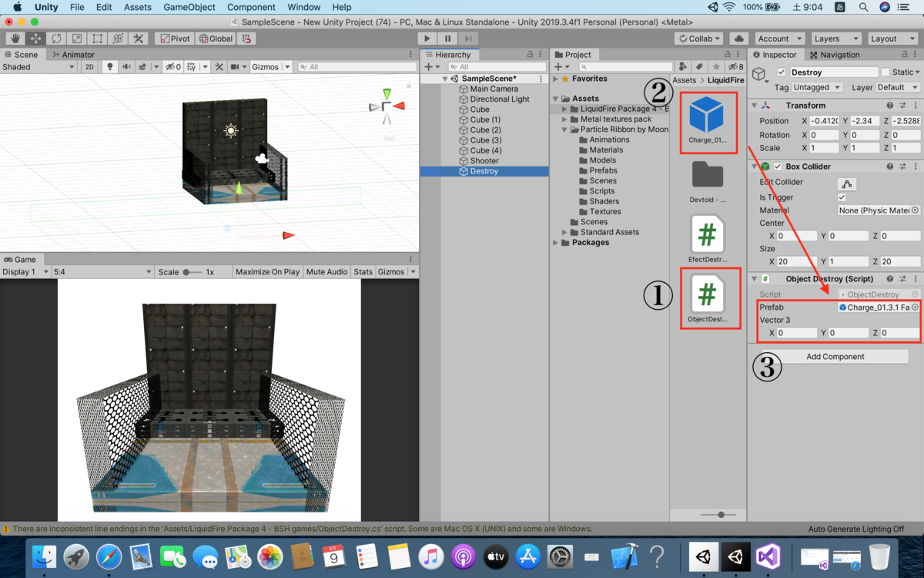The width and height of the screenshot is (924, 578).
Task: Toggle hidden packages visibility in Project
Action: tap(735, 67)
